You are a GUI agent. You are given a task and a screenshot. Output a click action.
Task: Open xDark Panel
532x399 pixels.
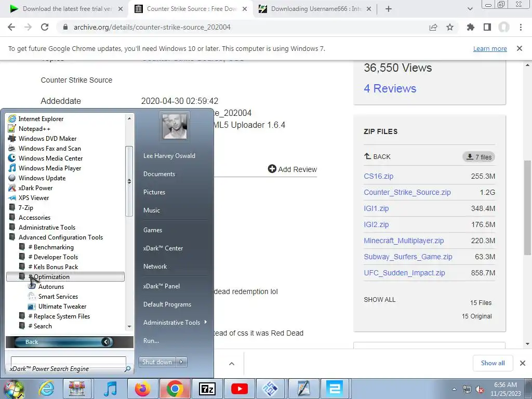tap(161, 286)
